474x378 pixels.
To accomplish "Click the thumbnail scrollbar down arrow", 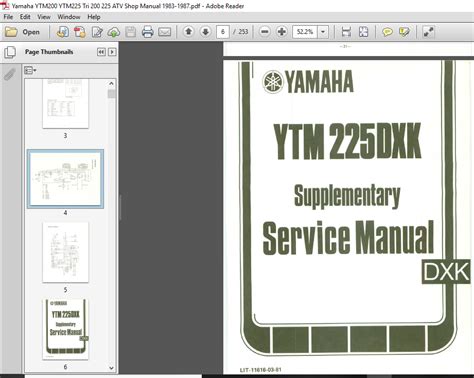I will 111,368.
